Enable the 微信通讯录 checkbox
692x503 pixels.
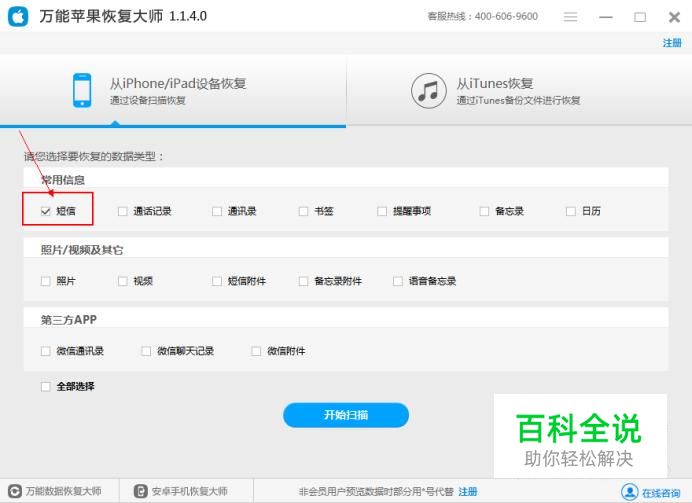(x=45, y=351)
